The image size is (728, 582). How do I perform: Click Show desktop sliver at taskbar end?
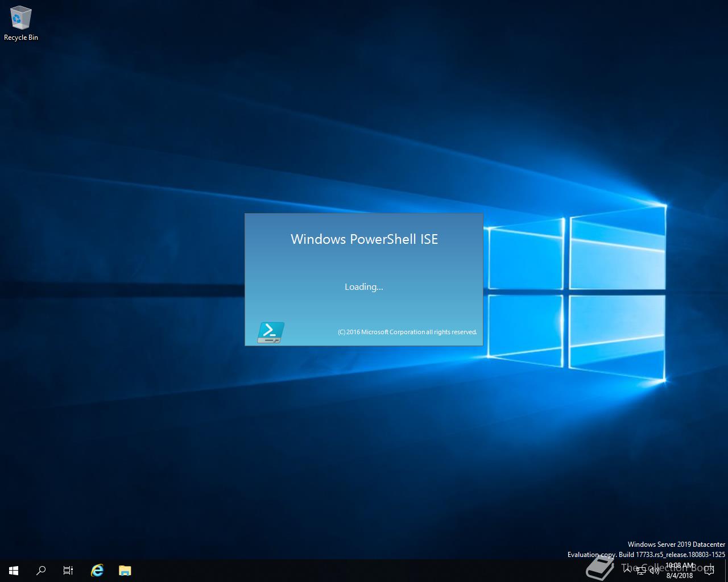(726, 570)
